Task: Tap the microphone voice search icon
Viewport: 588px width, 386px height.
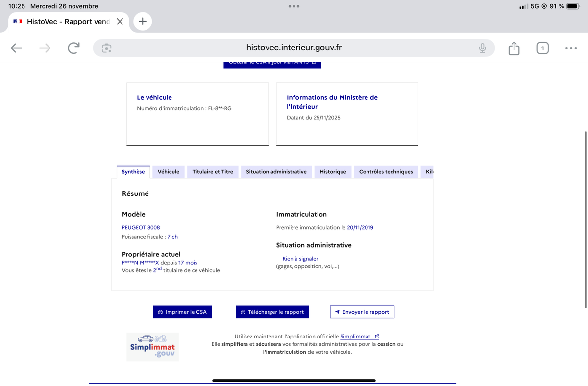Action: (482, 48)
